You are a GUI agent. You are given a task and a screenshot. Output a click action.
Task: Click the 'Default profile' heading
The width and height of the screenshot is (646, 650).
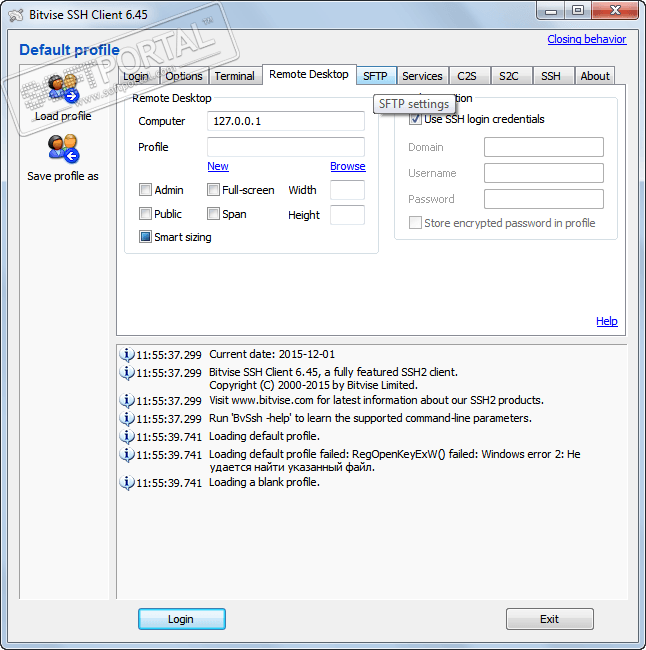point(70,50)
